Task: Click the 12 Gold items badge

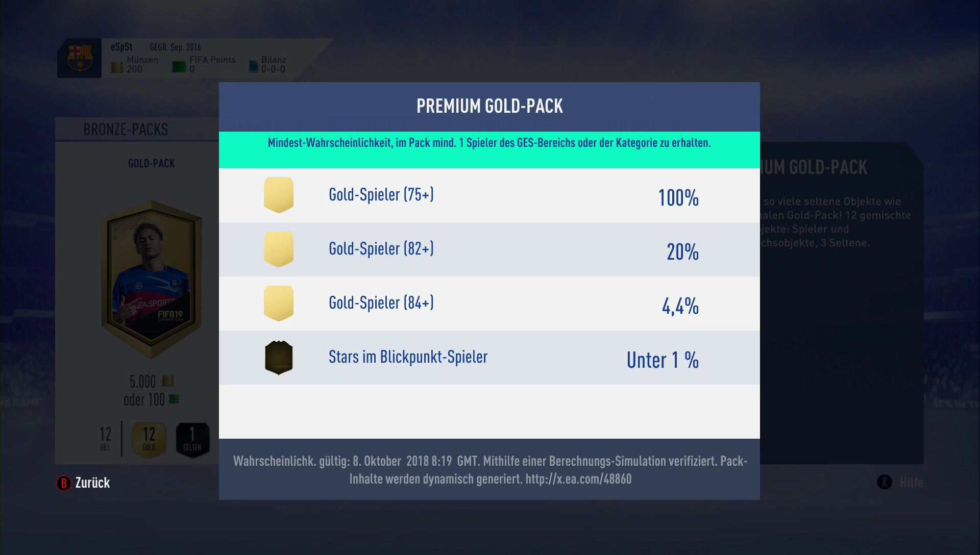Action: [x=149, y=439]
